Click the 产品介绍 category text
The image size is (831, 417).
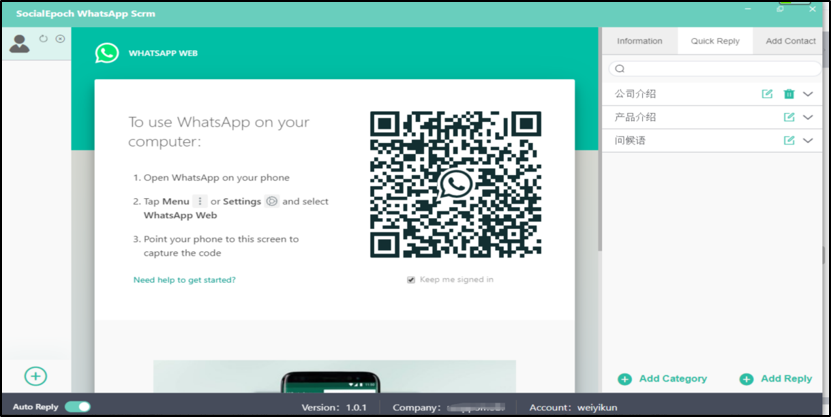tap(635, 117)
